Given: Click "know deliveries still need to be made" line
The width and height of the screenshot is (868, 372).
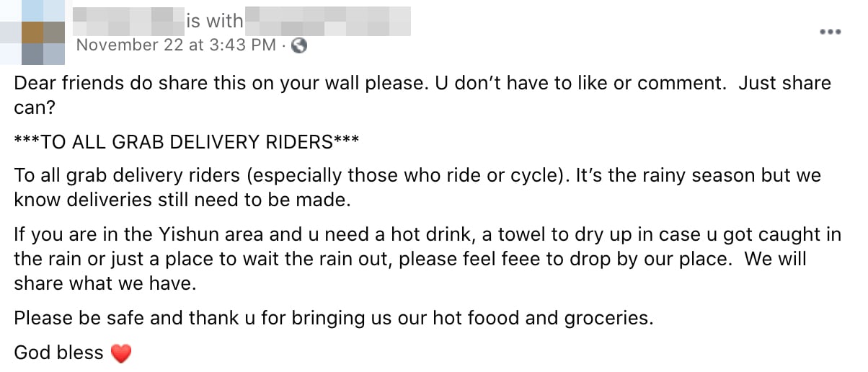Looking at the screenshot, I should 182,200.
